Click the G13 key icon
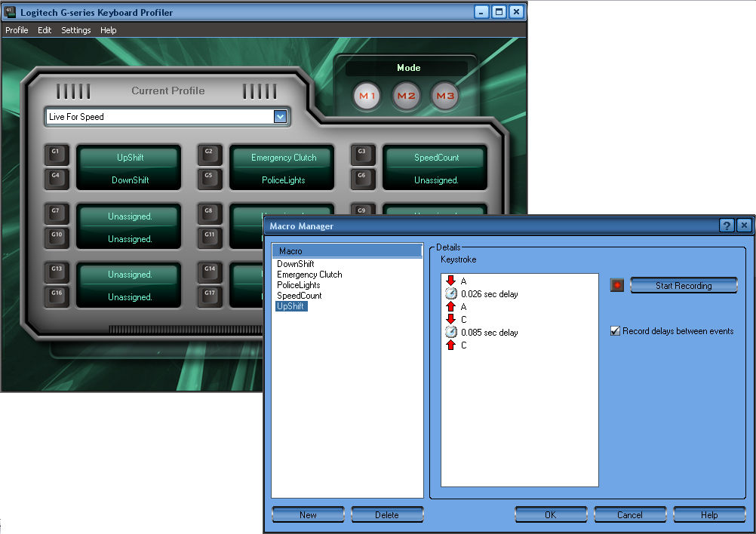 [x=57, y=272]
